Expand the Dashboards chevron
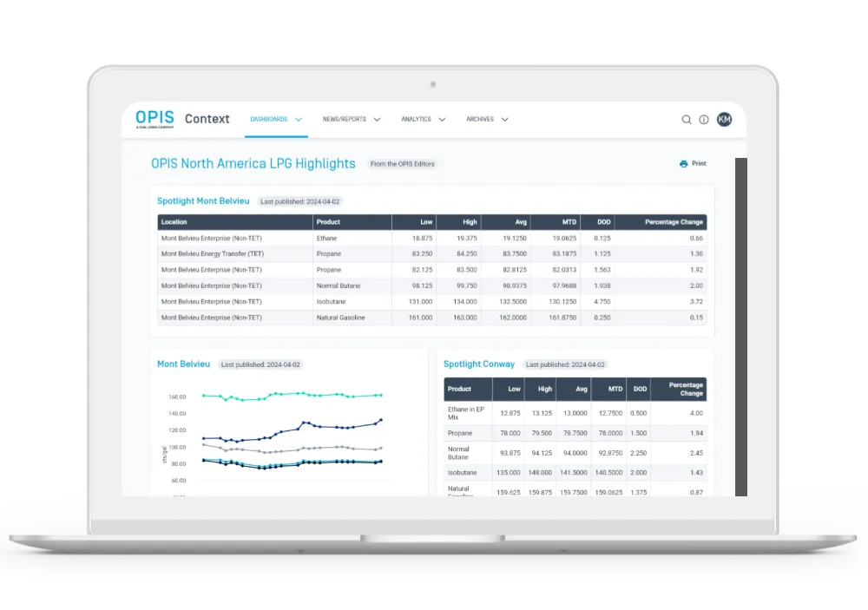The image size is (868, 610). [299, 120]
